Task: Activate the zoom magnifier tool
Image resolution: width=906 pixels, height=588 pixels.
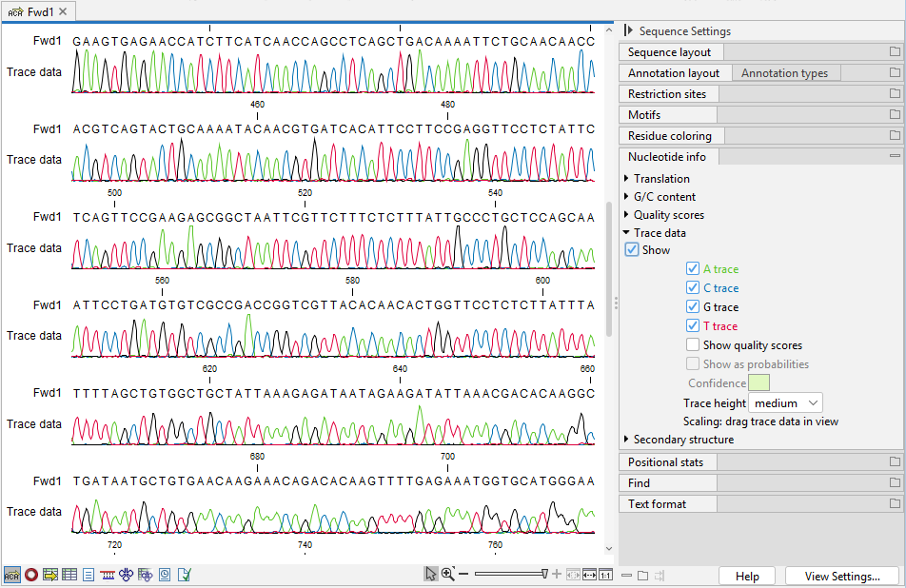Action: 447,575
